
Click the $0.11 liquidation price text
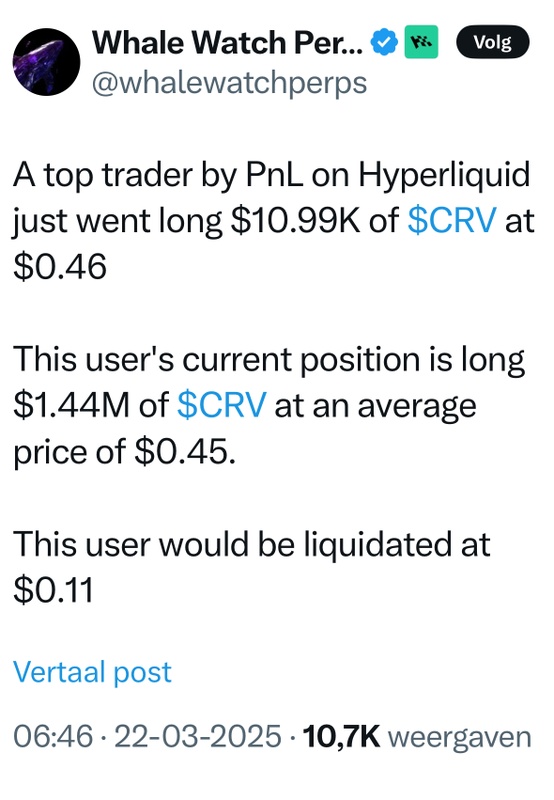pos(53,590)
